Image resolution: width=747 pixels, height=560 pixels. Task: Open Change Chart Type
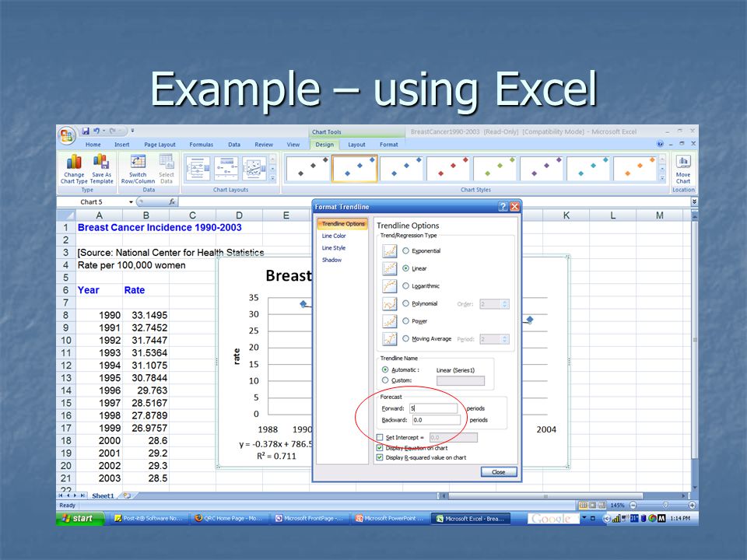tap(74, 169)
